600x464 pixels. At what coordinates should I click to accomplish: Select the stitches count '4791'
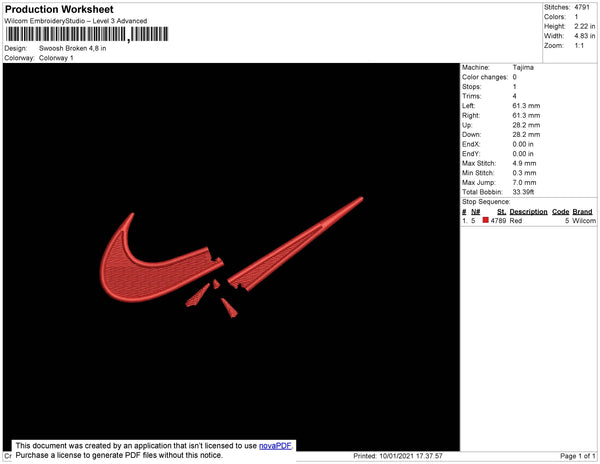click(x=582, y=7)
